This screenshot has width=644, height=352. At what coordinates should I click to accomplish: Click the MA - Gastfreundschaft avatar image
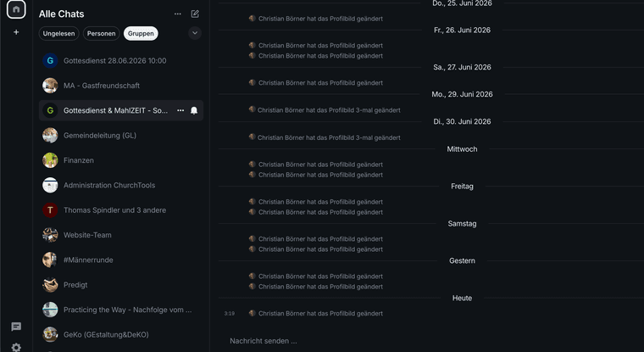(50, 86)
